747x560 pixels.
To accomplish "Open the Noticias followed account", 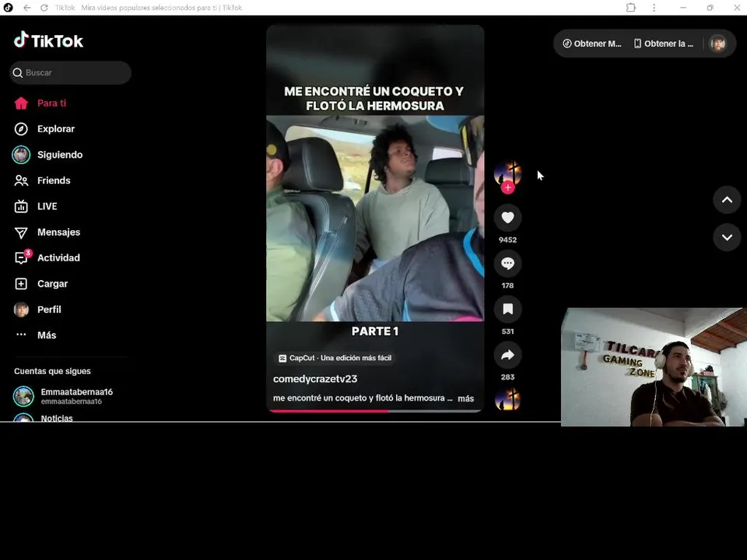I will coord(57,418).
